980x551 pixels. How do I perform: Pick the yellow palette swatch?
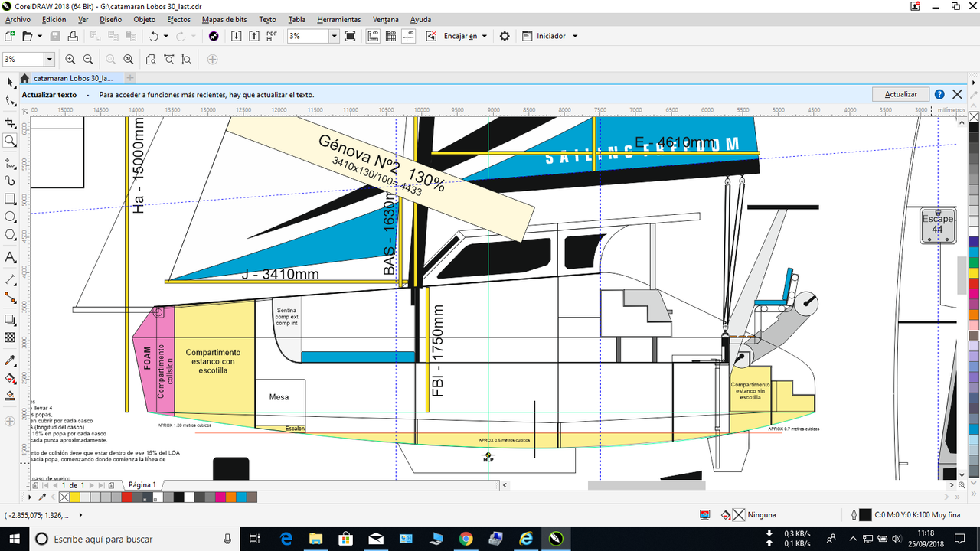[75, 497]
